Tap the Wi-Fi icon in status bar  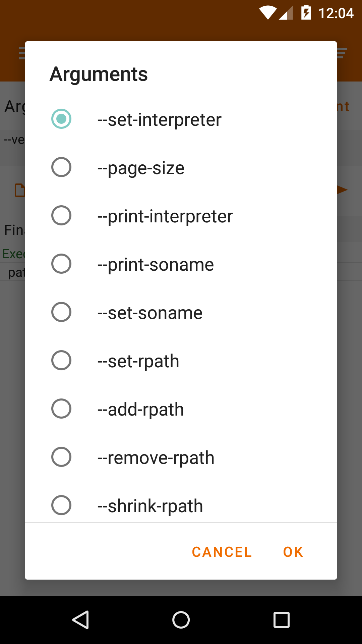pos(269,13)
